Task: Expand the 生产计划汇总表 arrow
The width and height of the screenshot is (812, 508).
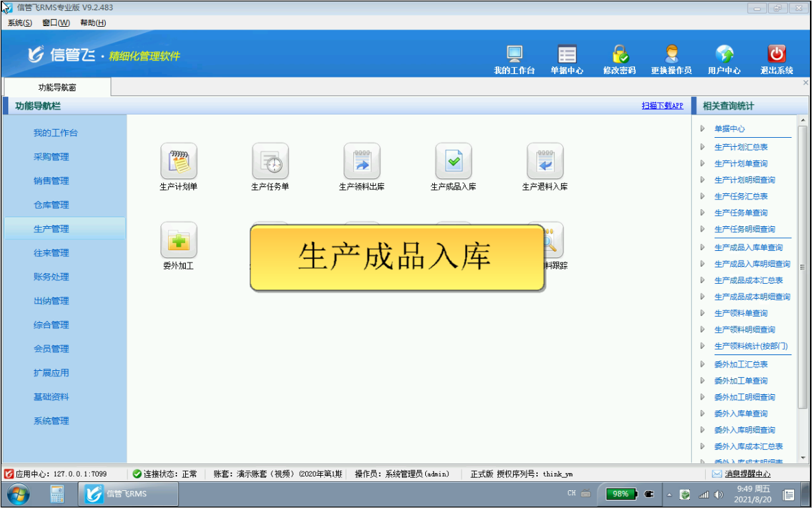Action: (702, 147)
